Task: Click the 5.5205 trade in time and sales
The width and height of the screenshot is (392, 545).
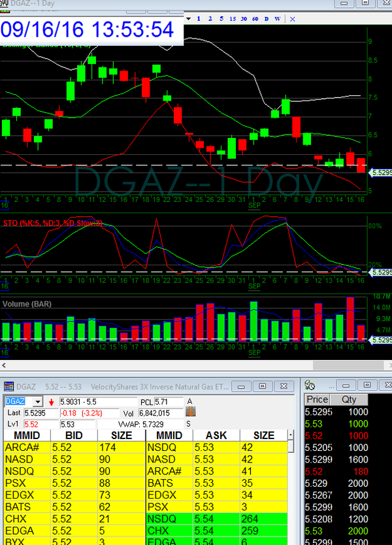Action: [336, 448]
